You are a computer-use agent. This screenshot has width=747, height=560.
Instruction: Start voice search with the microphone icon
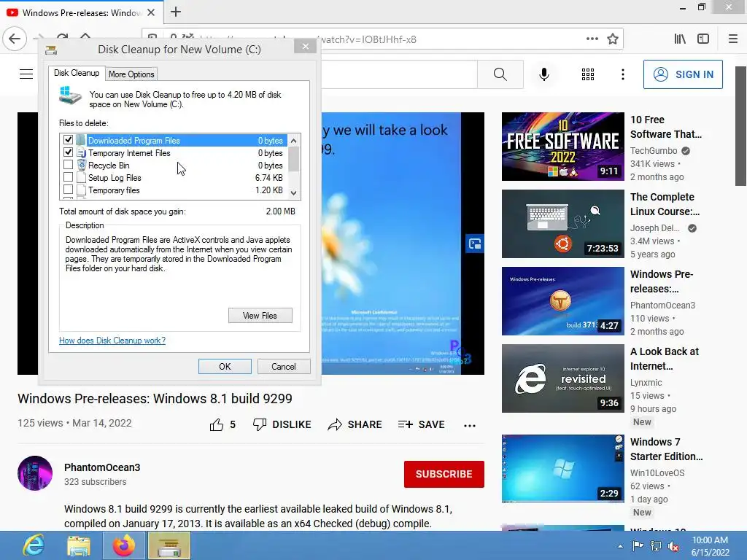coord(544,74)
